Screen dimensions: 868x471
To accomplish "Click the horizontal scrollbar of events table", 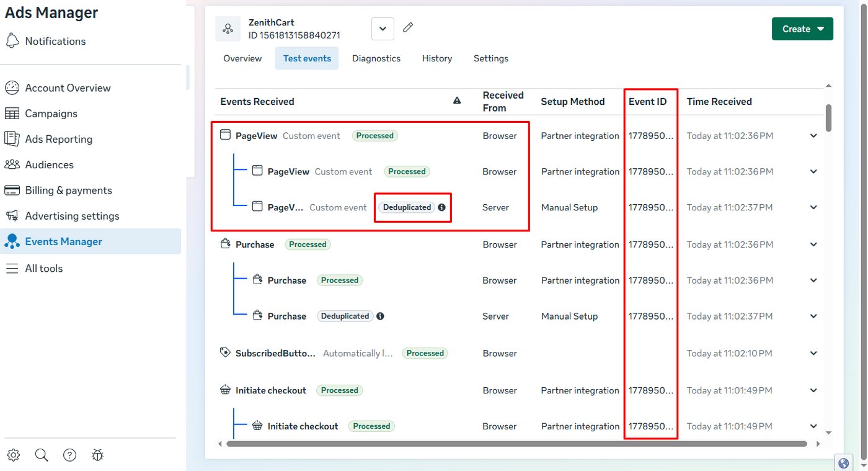I will click(517, 444).
